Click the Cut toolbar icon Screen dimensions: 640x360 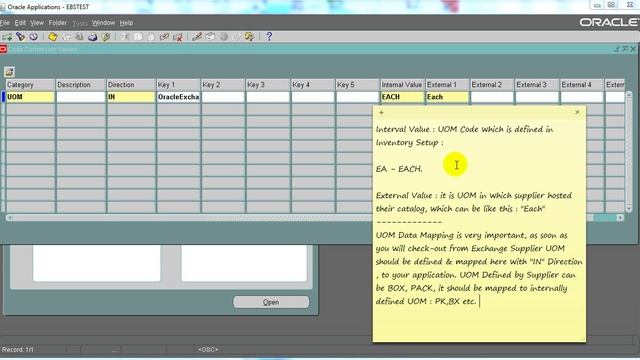pos(125,37)
